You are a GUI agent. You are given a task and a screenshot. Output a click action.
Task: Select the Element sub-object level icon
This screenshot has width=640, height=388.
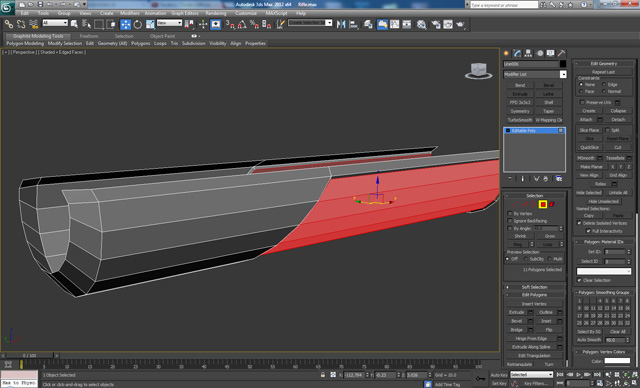[x=552, y=204]
